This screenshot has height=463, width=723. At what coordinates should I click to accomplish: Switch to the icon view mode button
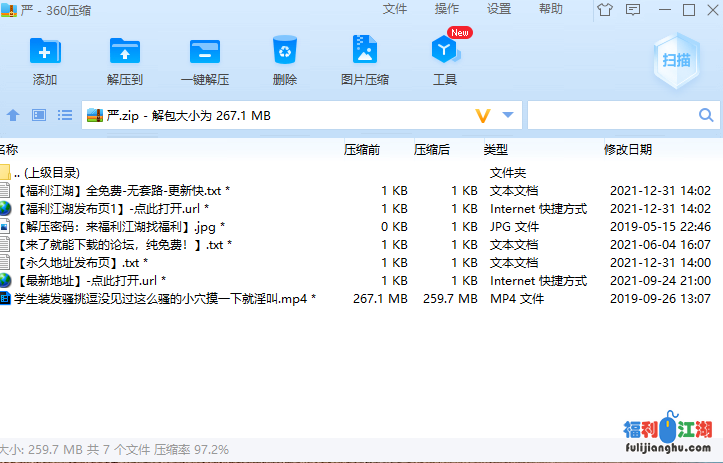(x=39, y=116)
